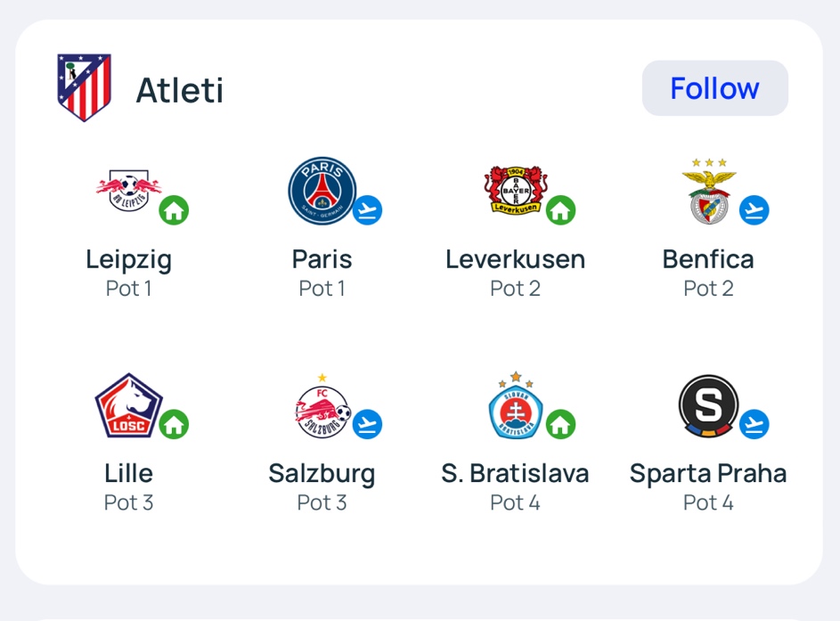The width and height of the screenshot is (840, 621).
Task: Click the blue away plane icon beside Paris
Action: click(368, 210)
